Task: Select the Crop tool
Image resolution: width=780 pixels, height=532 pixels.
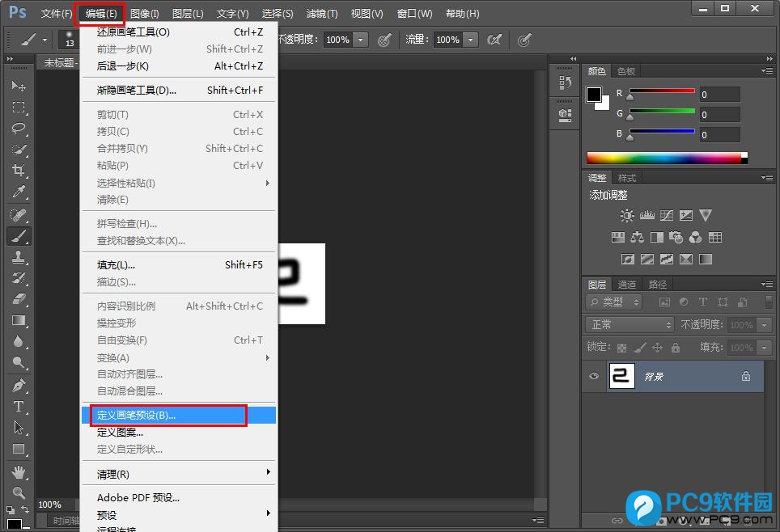Action: pyautogui.click(x=19, y=171)
